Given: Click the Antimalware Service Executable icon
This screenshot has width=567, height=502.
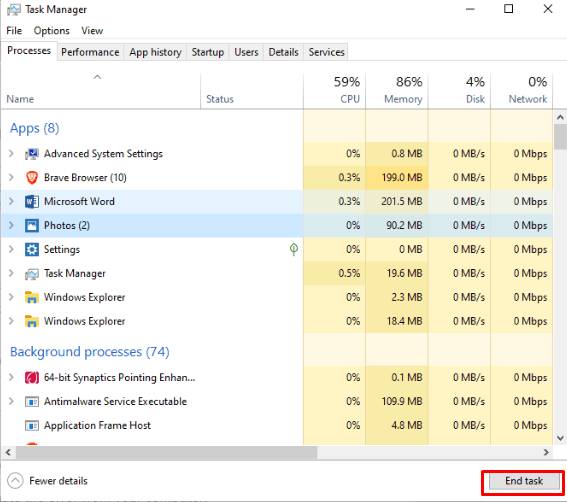Looking at the screenshot, I should (31, 401).
